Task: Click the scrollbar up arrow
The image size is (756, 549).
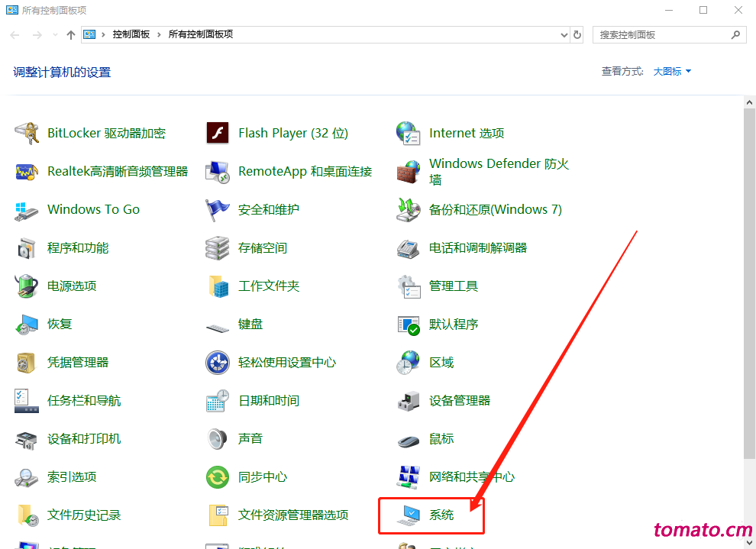Action: click(749, 102)
